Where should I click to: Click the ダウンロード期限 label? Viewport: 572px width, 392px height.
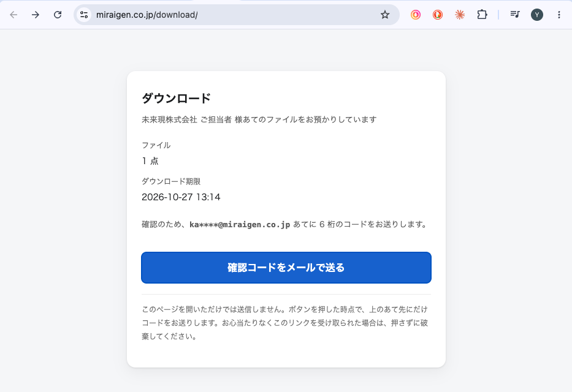click(x=171, y=181)
